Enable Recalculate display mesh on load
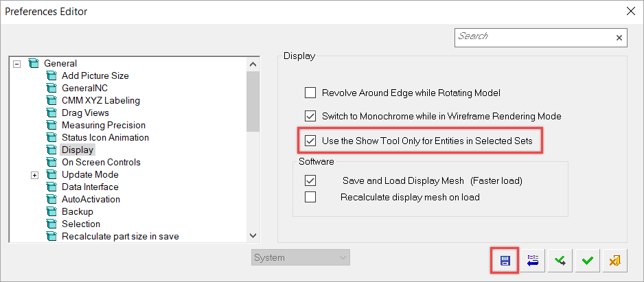The image size is (644, 282). pyautogui.click(x=310, y=197)
